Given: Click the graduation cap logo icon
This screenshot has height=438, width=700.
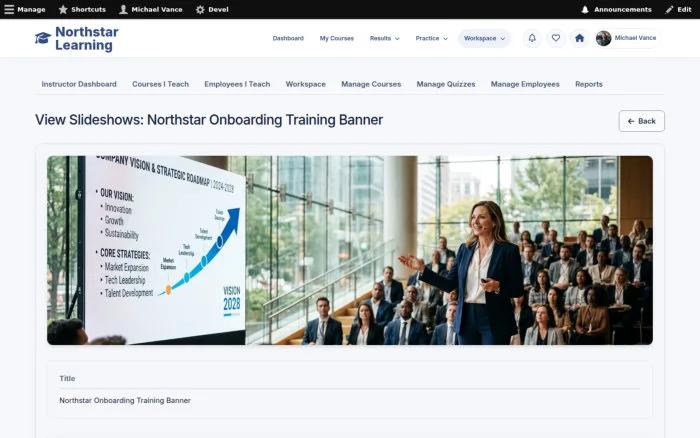Looking at the screenshot, I should [x=43, y=38].
